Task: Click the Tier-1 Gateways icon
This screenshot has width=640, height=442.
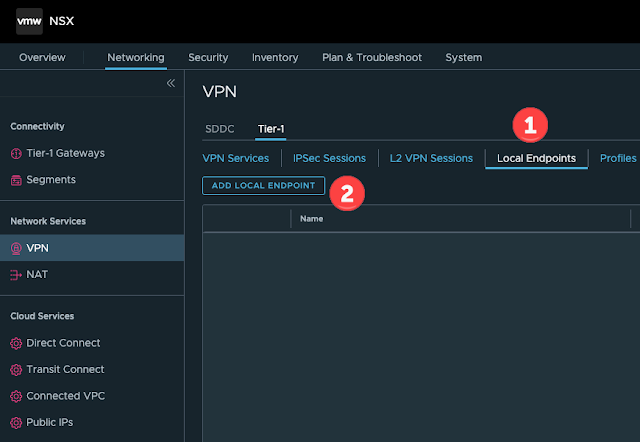Action: pyautogui.click(x=16, y=153)
